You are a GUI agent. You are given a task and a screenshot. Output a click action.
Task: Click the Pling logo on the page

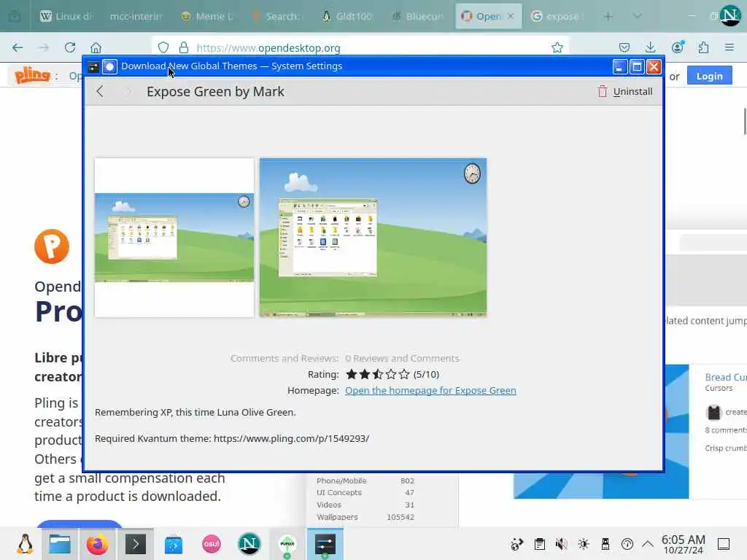tap(32, 75)
